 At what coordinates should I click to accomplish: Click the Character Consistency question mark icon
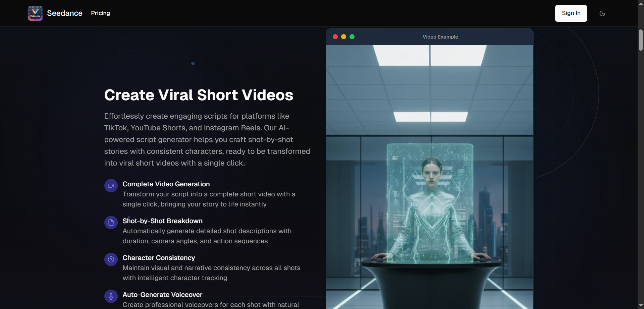(111, 259)
